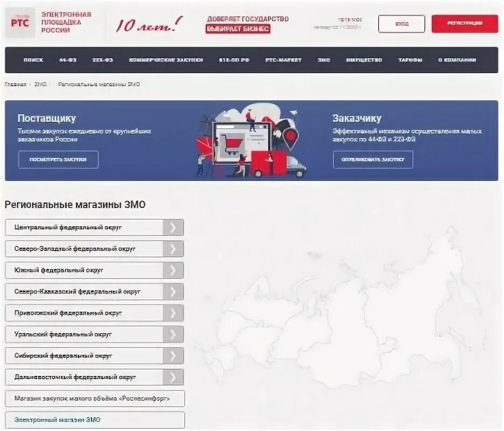Select Дальневосточный федеральный округ label
The height and width of the screenshot is (431, 504).
[x=75, y=377]
